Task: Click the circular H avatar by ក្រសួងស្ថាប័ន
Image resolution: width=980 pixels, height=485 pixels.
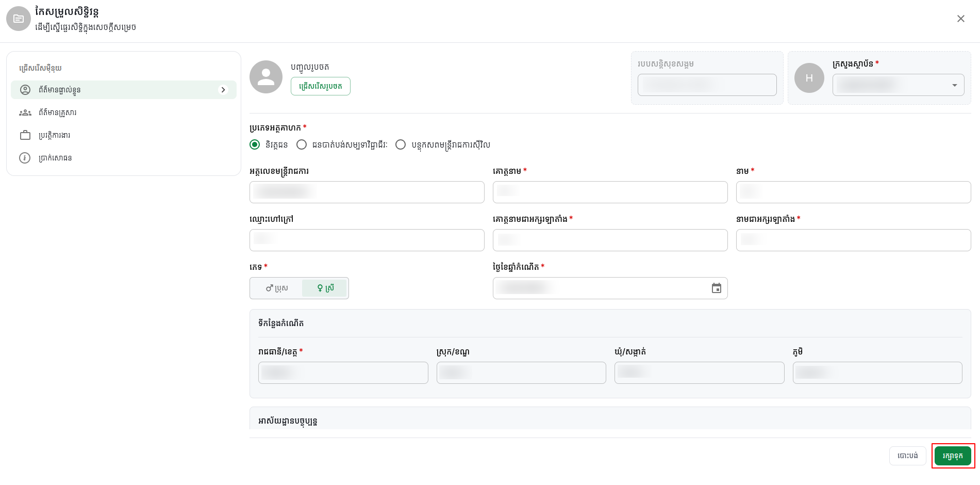Action: click(x=809, y=78)
